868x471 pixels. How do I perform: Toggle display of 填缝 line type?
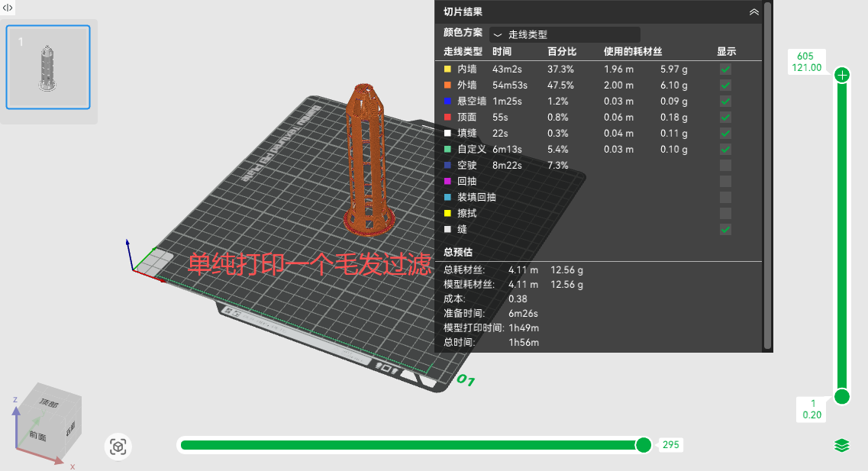725,134
